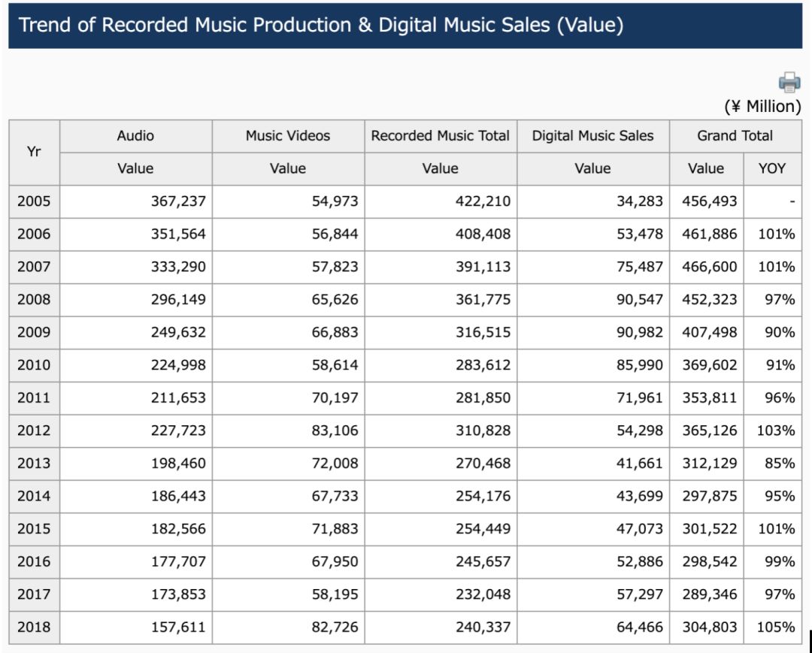
Task: Select the Grand Total column header
Action: pos(735,136)
